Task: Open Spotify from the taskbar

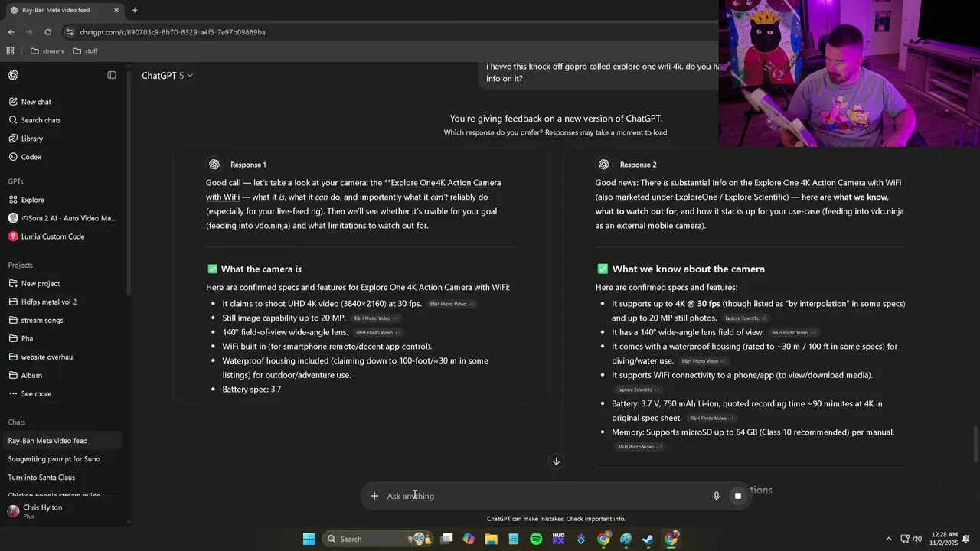Action: click(536, 539)
